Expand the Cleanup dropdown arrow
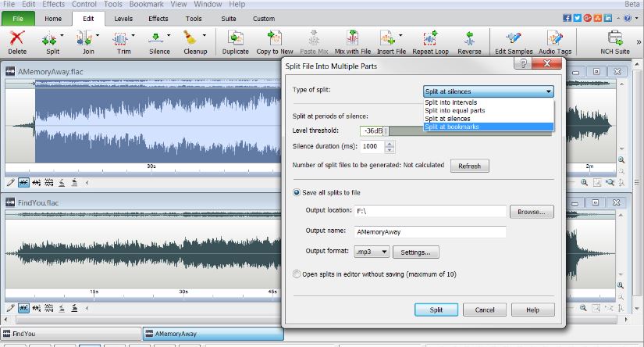The height and width of the screenshot is (347, 644). 204,36
